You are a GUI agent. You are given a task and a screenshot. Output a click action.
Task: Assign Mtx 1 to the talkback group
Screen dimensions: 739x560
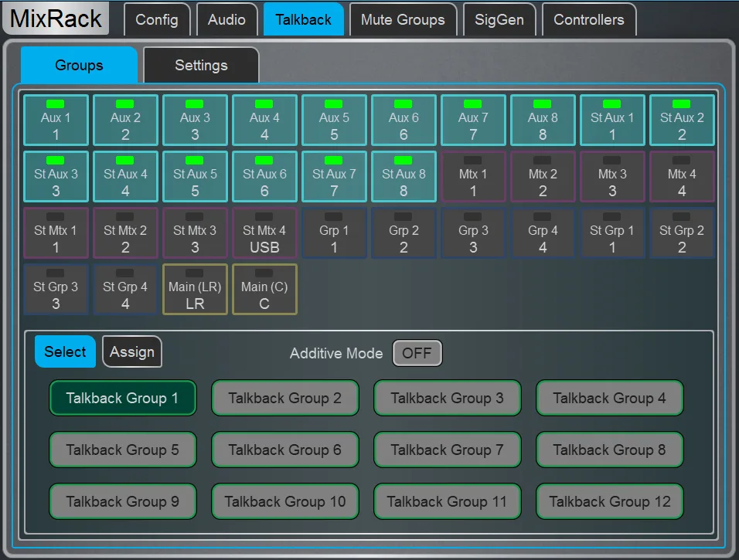click(x=473, y=177)
